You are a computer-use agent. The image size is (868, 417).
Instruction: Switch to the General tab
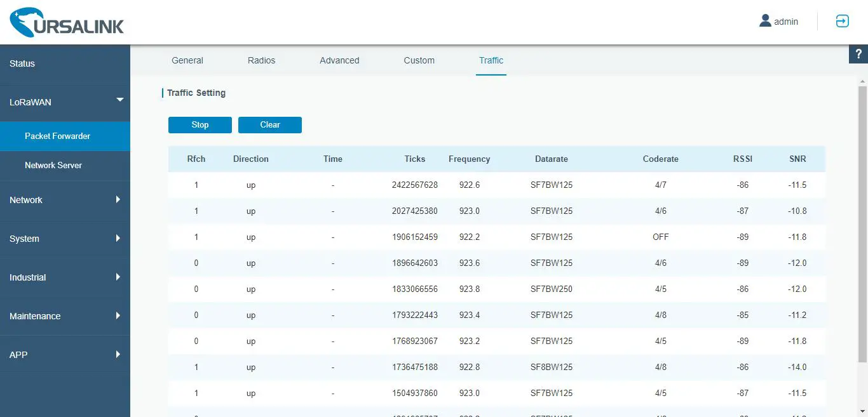click(x=187, y=60)
